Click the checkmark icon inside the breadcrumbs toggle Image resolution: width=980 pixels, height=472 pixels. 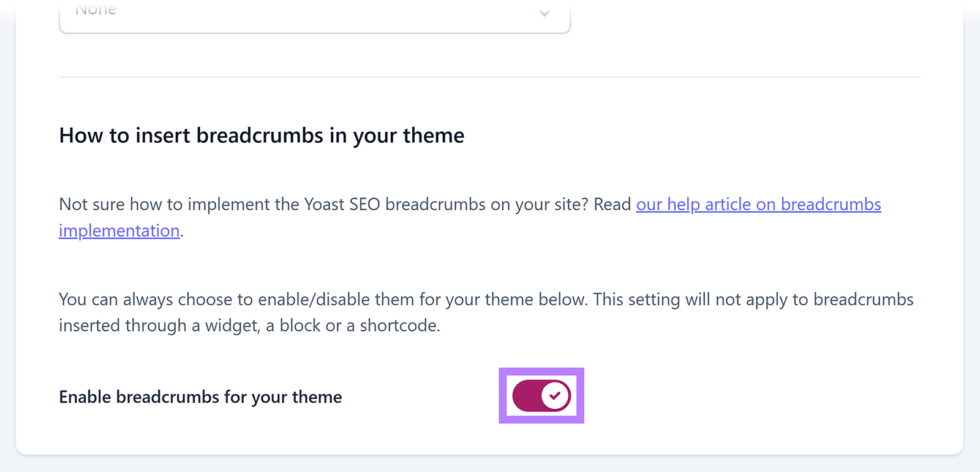click(x=555, y=395)
